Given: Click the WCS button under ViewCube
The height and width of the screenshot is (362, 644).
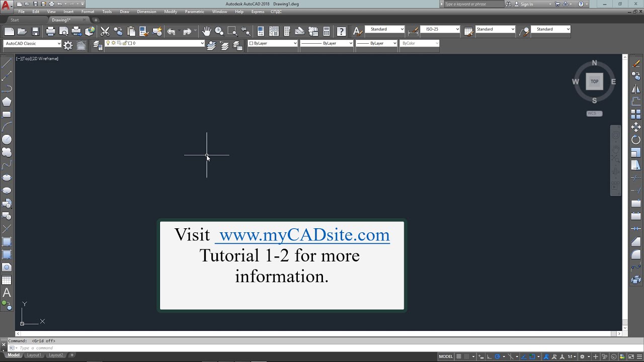Looking at the screenshot, I should [594, 113].
